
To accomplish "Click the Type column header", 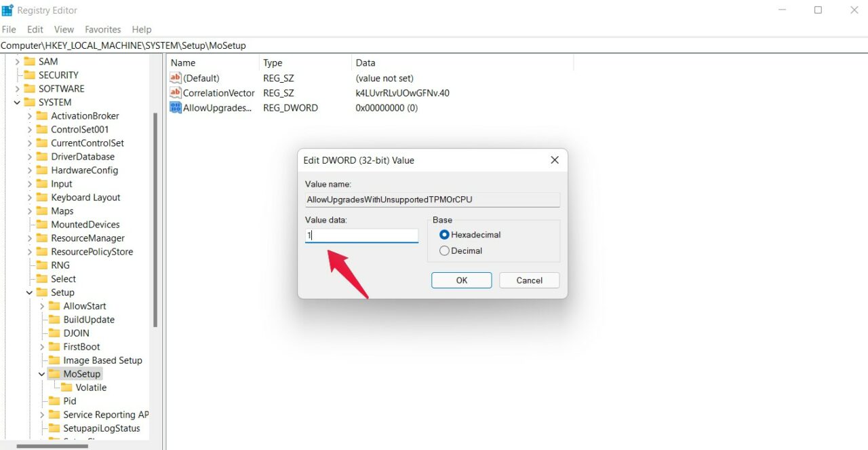I will tap(307, 62).
